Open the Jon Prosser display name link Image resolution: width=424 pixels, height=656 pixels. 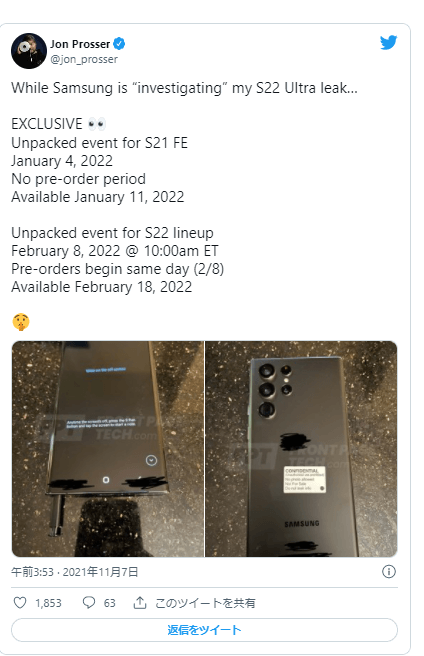click(80, 44)
